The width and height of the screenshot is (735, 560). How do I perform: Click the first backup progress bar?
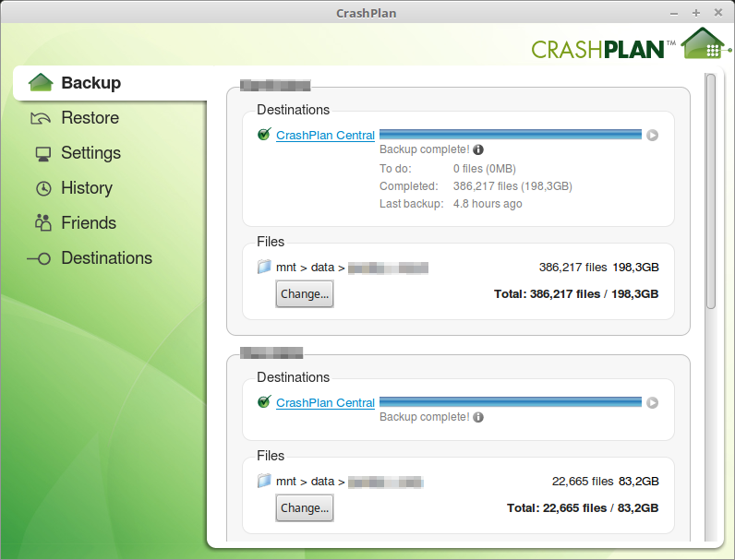pos(511,135)
